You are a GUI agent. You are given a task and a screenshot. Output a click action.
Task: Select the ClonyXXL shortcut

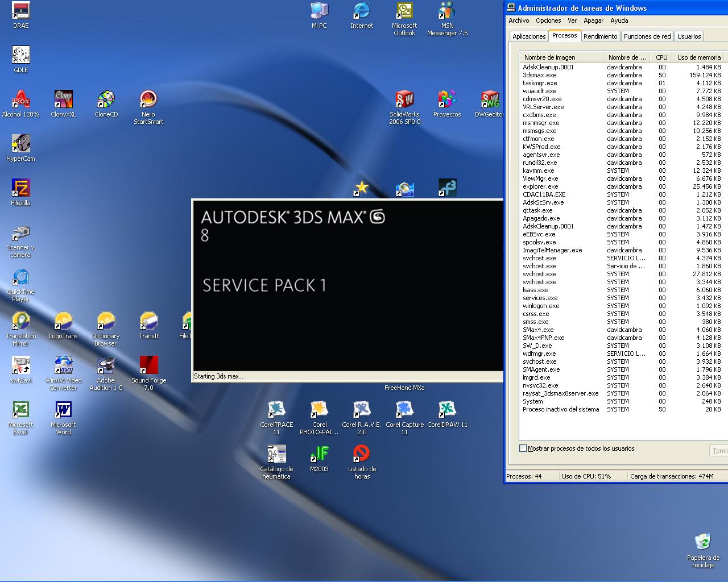click(63, 104)
